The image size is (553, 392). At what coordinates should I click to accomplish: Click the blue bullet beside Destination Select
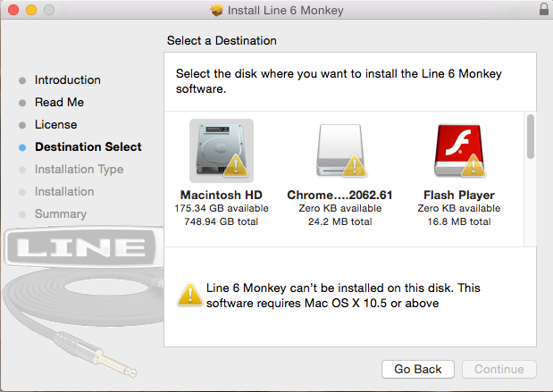22,147
